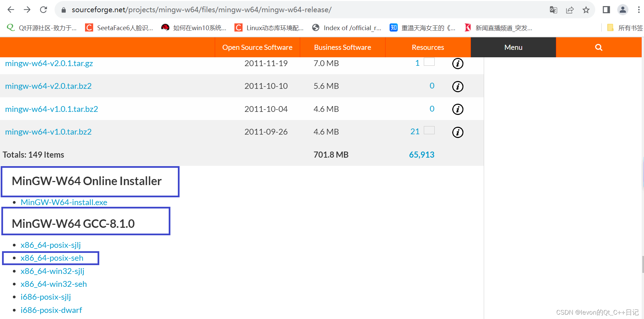644x319 pixels.
Task: Click the 2011-10-04 date cell
Action: tap(266, 109)
